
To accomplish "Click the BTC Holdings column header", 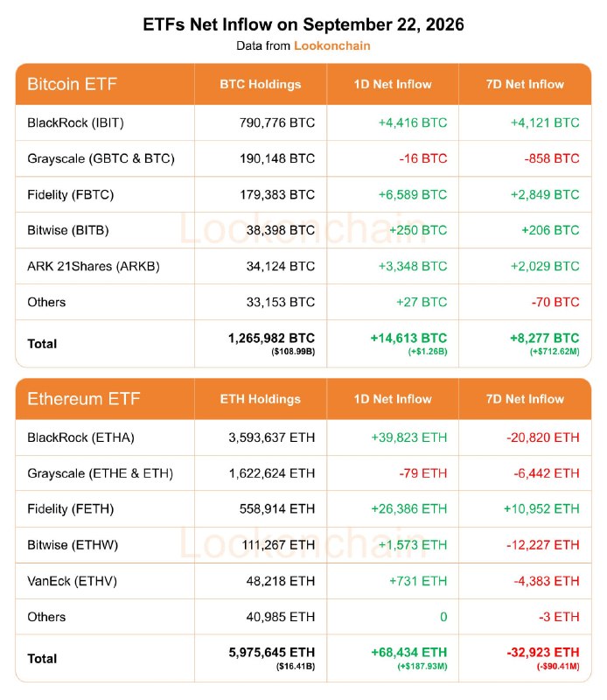I will coord(261,84).
